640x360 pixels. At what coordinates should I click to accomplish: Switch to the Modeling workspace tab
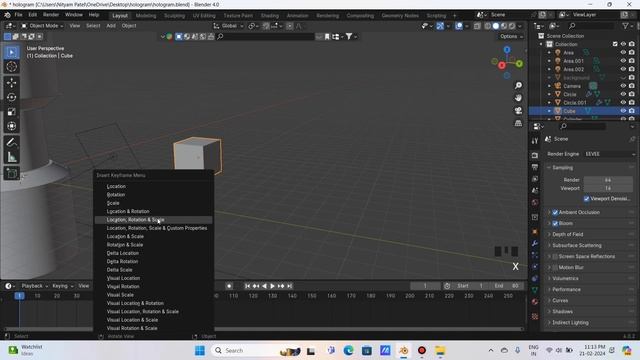pos(146,16)
